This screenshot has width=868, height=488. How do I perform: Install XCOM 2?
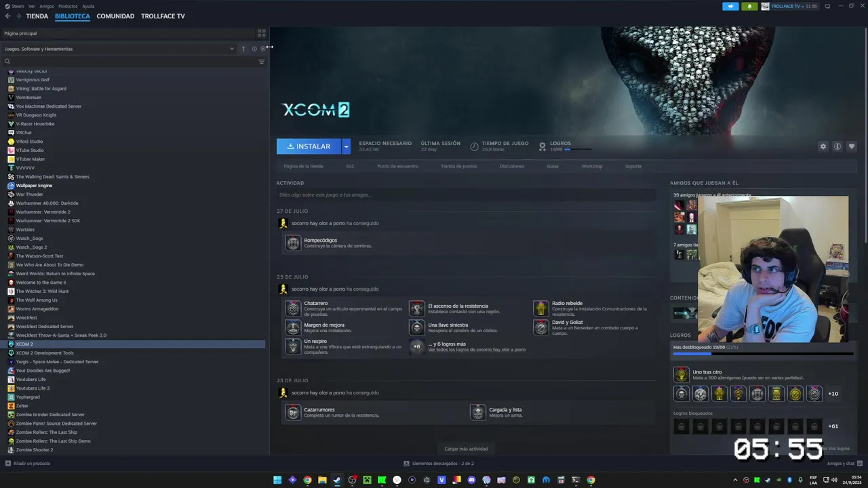tap(309, 146)
